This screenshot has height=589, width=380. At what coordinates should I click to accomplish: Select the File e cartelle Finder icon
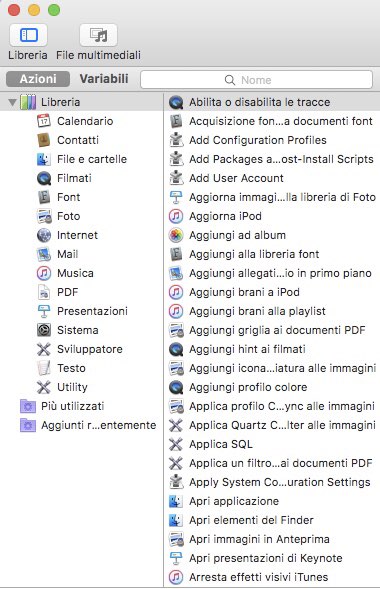tap(44, 159)
